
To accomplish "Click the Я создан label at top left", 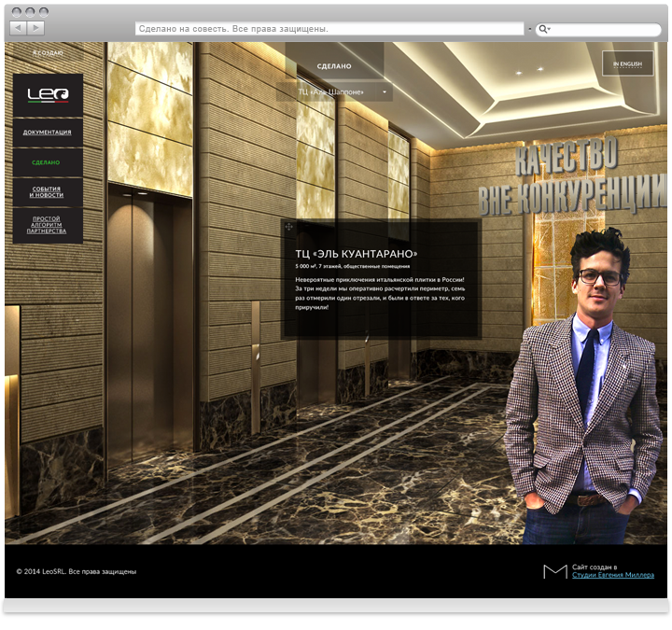I will pos(47,54).
